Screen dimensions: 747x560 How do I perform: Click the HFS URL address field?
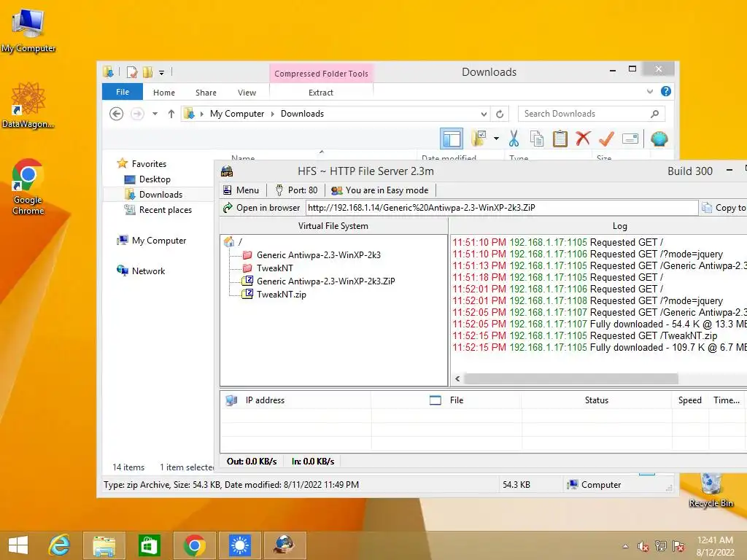pos(502,208)
